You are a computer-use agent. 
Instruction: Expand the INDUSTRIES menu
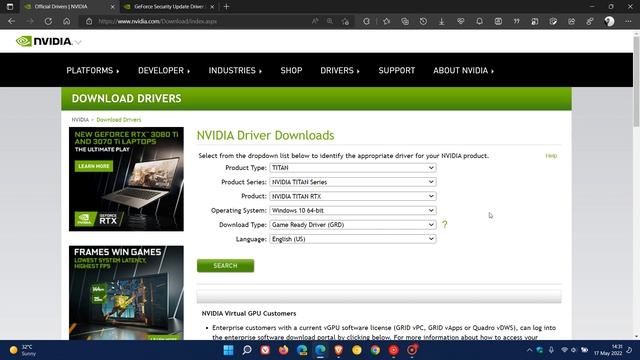click(x=235, y=71)
